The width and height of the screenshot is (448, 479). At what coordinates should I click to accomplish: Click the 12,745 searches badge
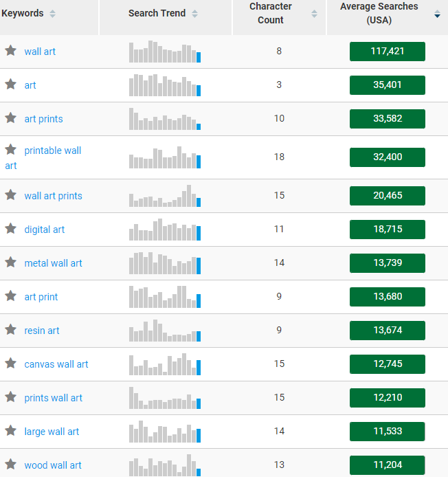pyautogui.click(x=388, y=364)
